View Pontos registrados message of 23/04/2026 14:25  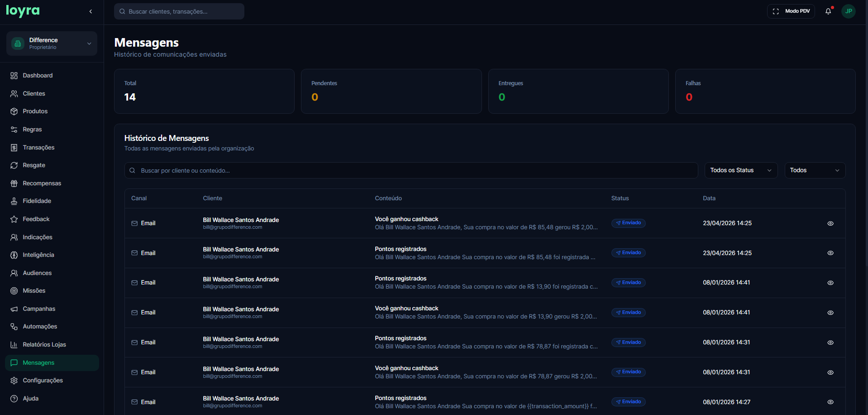click(830, 253)
